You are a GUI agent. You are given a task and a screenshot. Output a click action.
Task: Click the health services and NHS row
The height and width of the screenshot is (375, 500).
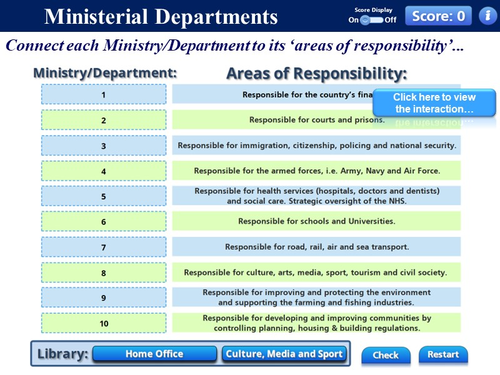point(316,196)
